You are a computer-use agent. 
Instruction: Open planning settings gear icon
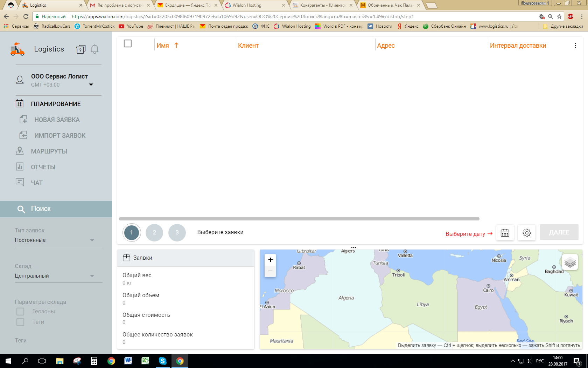tap(527, 233)
